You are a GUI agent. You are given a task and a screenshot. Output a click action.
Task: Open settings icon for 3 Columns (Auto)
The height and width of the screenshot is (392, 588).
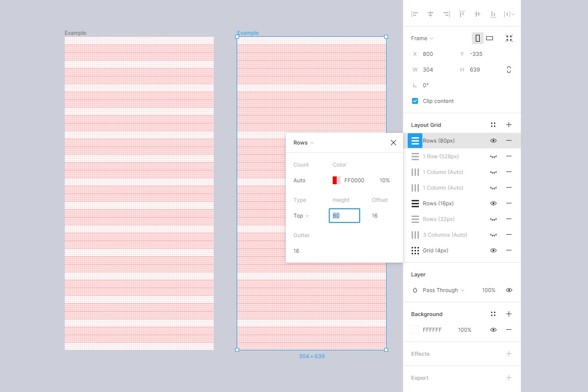pyautogui.click(x=415, y=235)
